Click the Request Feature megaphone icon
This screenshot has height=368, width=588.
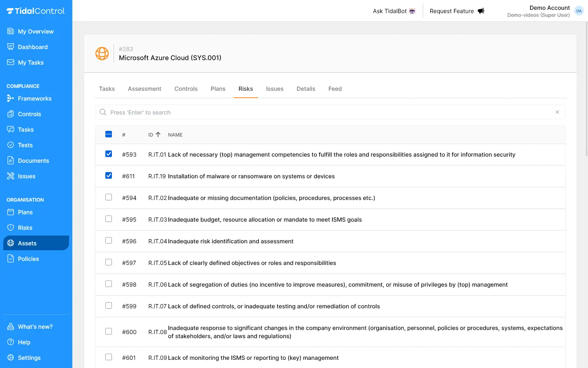(x=481, y=11)
